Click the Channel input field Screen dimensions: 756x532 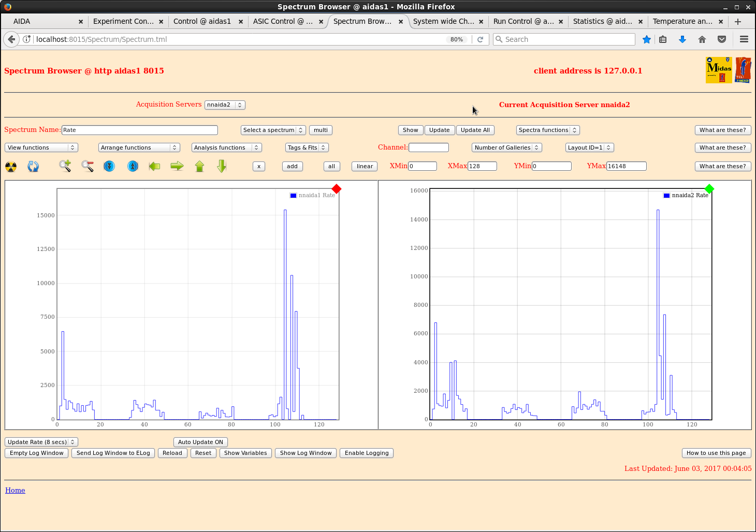tap(429, 147)
